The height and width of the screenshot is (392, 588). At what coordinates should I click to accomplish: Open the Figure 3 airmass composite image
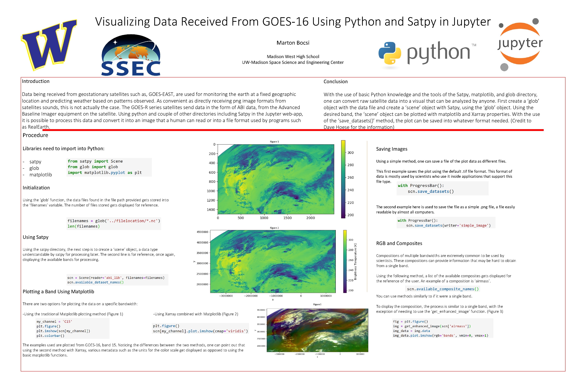point(317,330)
